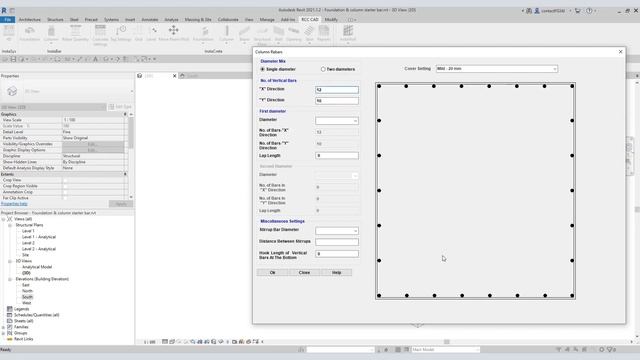Click the Foundation icon in InstaBar panel
This screenshot has height=360, width=640.
tap(29, 31)
